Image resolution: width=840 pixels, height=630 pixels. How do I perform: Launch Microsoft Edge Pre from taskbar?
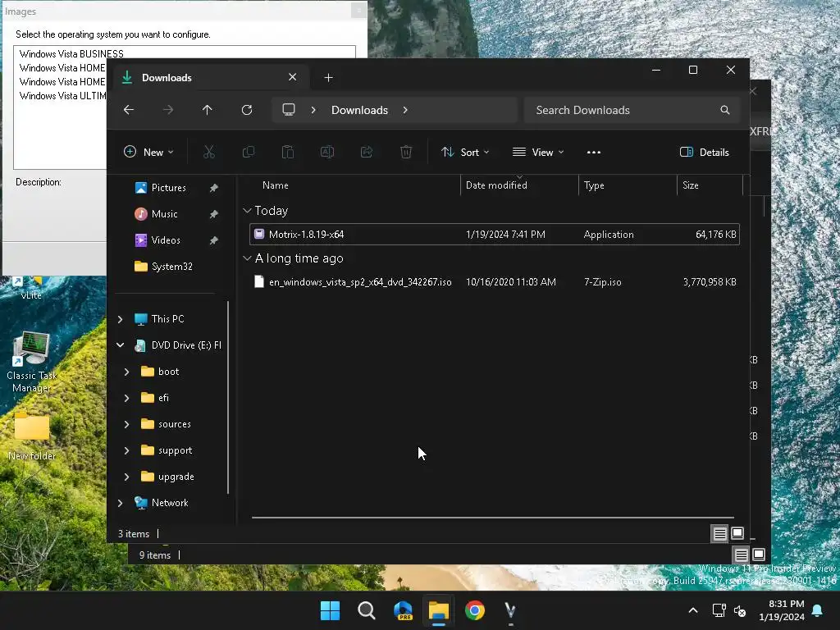403,610
